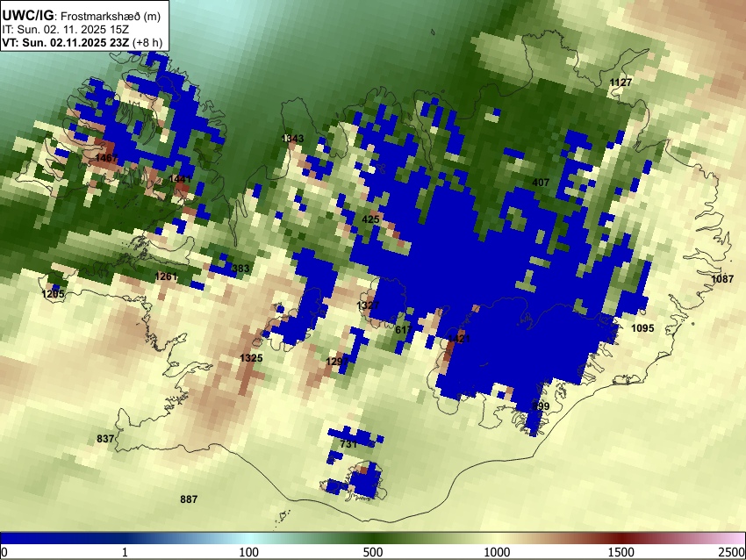Click the legend label 1500

[x=621, y=552]
